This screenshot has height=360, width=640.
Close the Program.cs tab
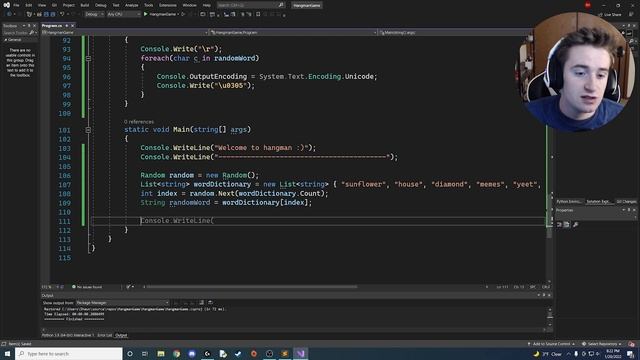tap(73, 26)
